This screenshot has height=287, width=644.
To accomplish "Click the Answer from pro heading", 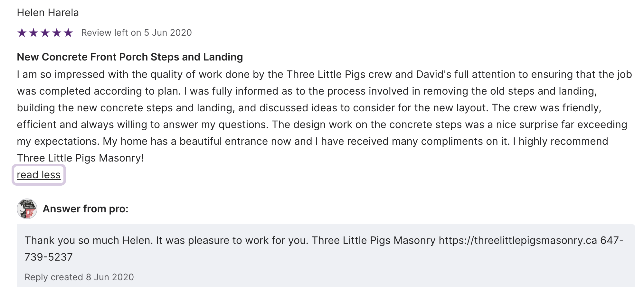I will [x=85, y=209].
